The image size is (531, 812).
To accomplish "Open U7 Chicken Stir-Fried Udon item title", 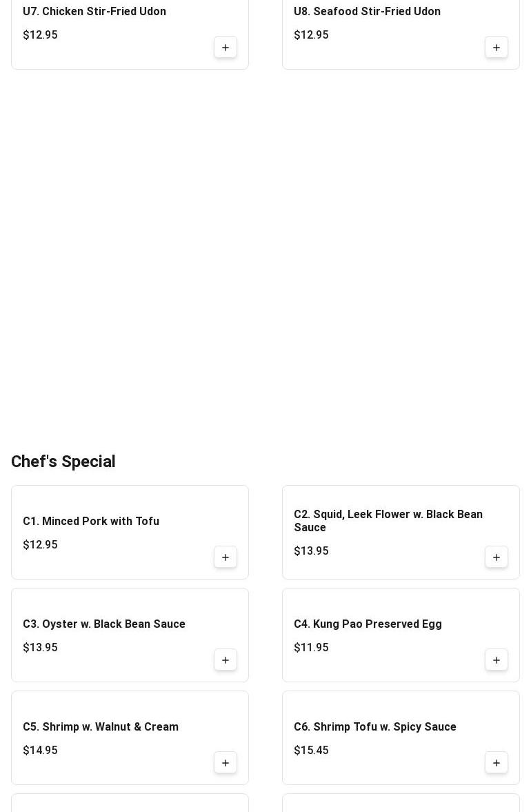I will coord(94,11).
